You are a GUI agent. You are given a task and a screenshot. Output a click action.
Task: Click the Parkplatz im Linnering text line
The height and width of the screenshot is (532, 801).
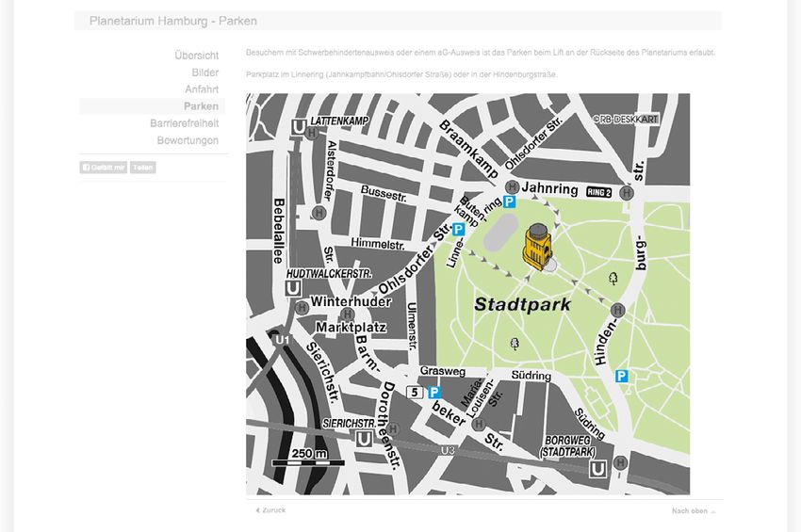pyautogui.click(x=401, y=74)
